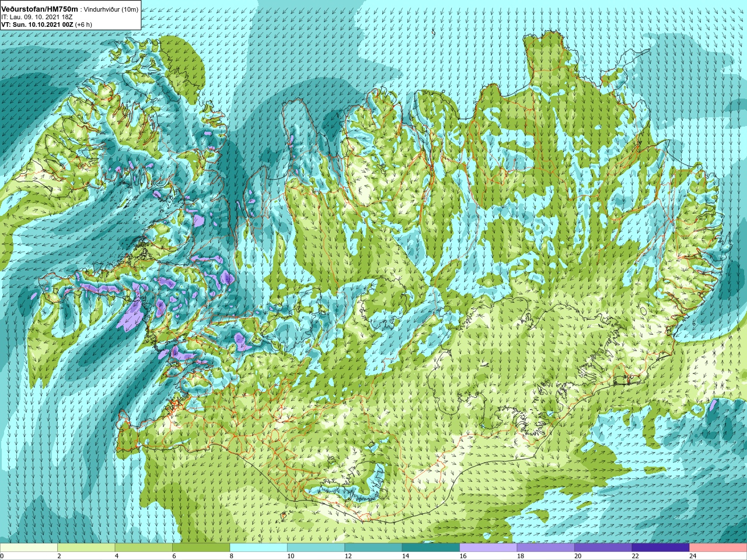
Task: Click the light cyan 8–10 legend swatch
Action: [x=259, y=548]
